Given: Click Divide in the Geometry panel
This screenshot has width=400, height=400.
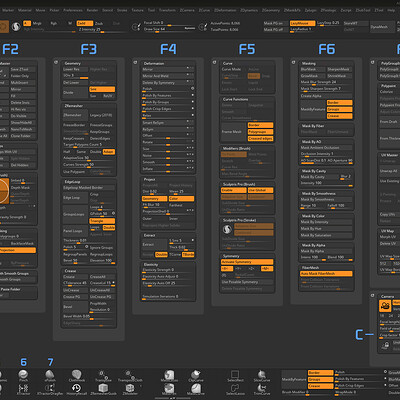Looking at the screenshot, I should 75,93.
